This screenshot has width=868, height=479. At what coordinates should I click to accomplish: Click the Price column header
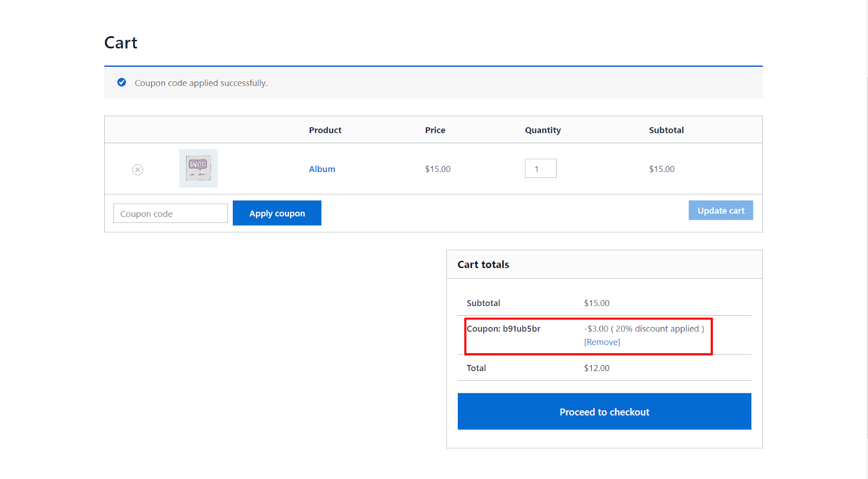(x=435, y=130)
